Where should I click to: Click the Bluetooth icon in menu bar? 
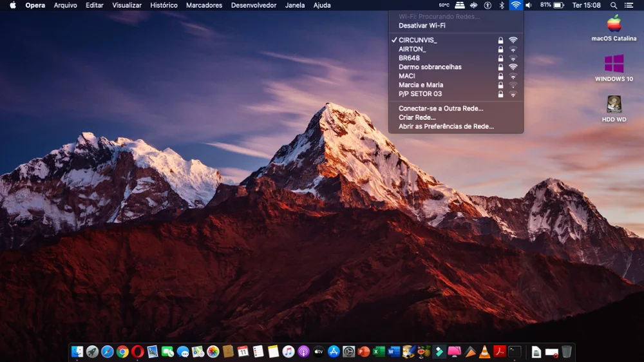click(502, 5)
